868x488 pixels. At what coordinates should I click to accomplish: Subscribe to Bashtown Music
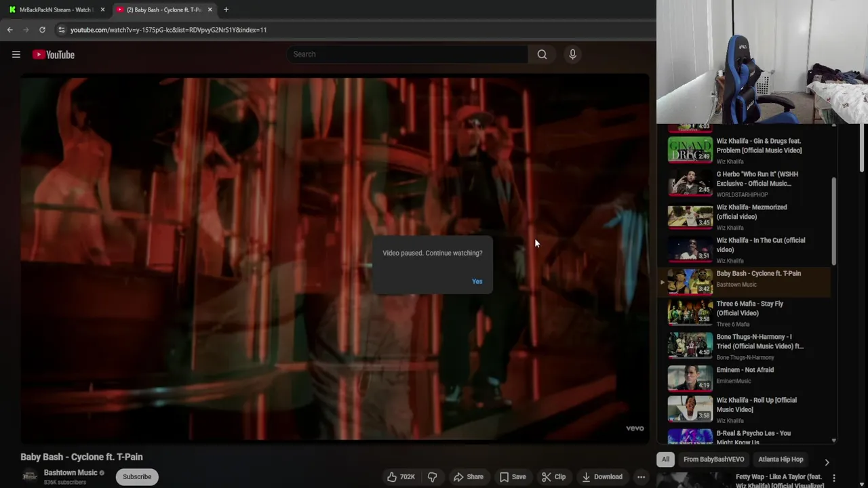(x=137, y=476)
